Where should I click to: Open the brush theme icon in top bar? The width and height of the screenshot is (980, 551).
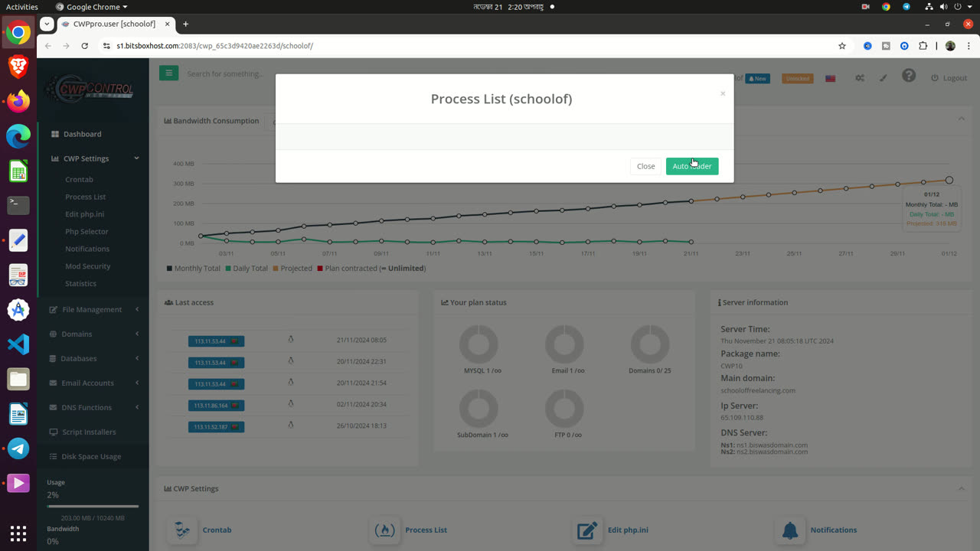point(883,78)
